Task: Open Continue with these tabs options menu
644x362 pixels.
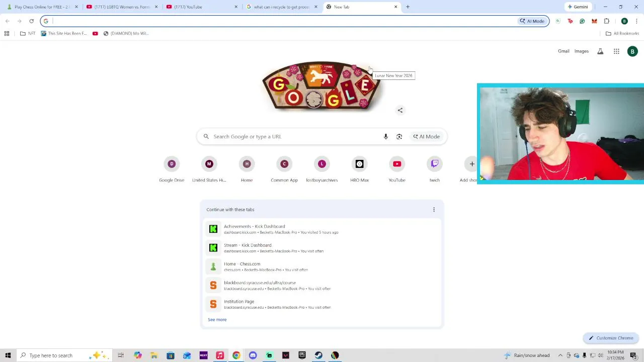Action: pos(434,210)
